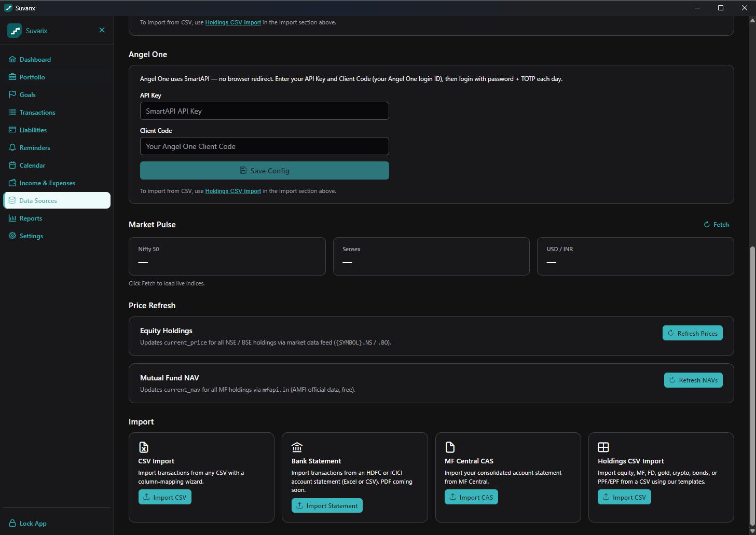Click the Reminders bell icon
The width and height of the screenshot is (756, 535).
(x=12, y=147)
